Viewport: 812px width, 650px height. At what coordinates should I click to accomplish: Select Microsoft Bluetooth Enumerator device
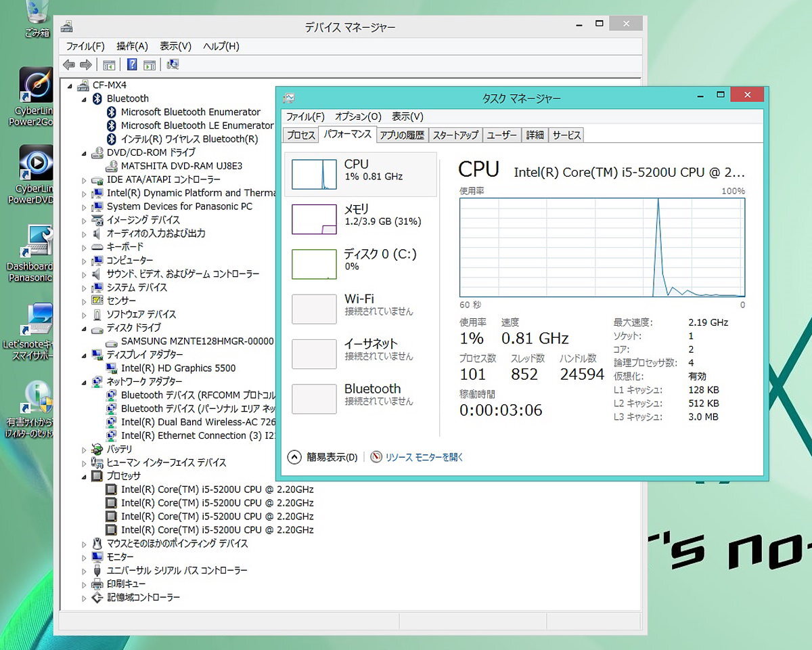190,112
